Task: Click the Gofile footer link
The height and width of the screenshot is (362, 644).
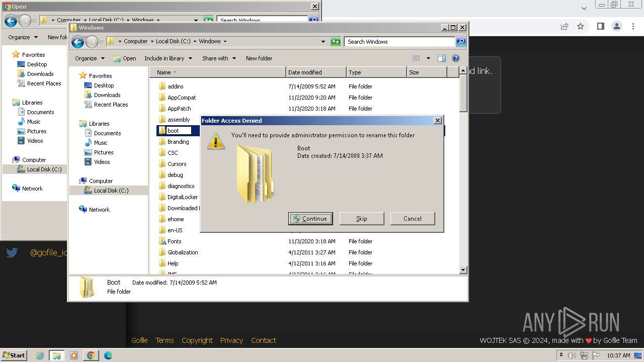Action: pyautogui.click(x=139, y=340)
